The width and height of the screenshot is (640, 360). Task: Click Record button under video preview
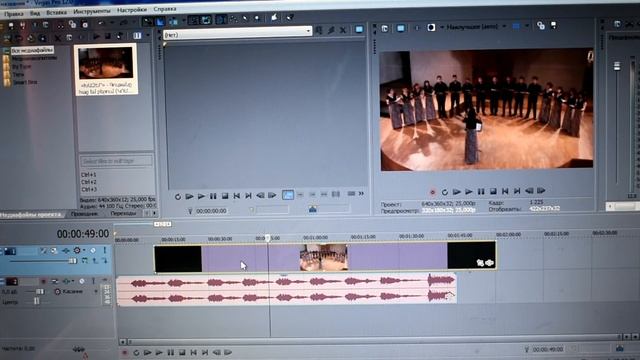tap(433, 192)
